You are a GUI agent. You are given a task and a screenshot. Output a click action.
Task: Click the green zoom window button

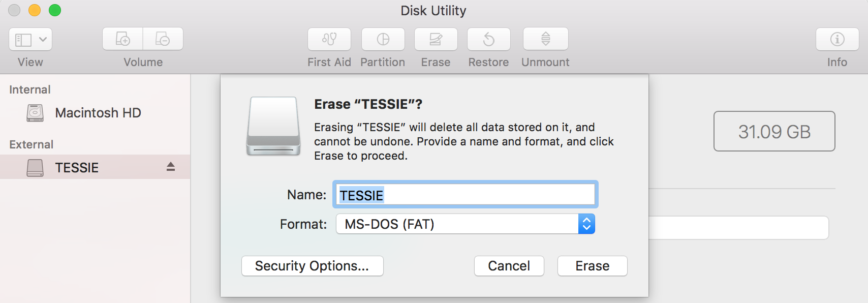click(55, 10)
